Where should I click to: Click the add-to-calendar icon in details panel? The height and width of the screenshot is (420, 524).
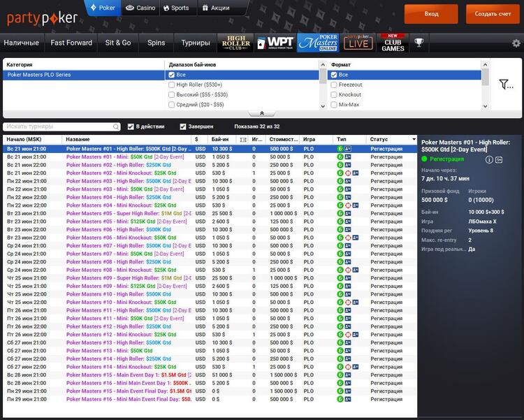pyautogui.click(x=499, y=160)
